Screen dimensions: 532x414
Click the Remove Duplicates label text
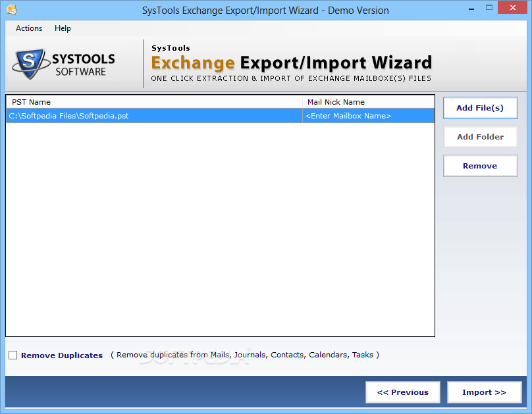[x=62, y=355]
